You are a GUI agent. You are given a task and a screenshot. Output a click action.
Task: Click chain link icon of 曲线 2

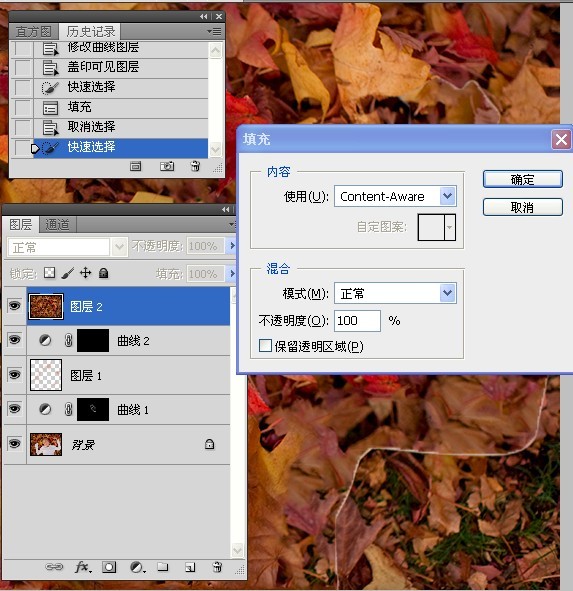click(x=68, y=341)
